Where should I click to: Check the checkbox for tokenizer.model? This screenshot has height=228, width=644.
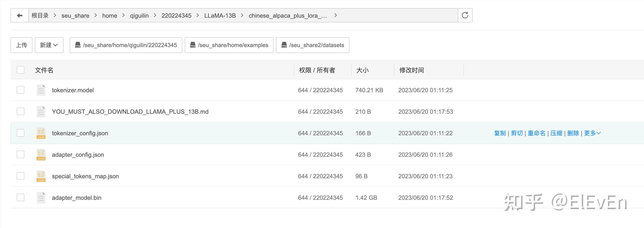(21, 90)
